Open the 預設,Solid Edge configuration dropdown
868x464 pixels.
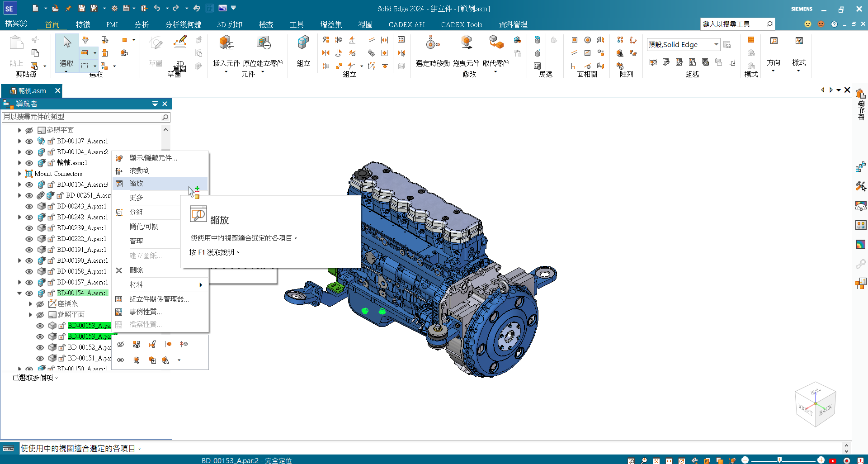click(716, 44)
